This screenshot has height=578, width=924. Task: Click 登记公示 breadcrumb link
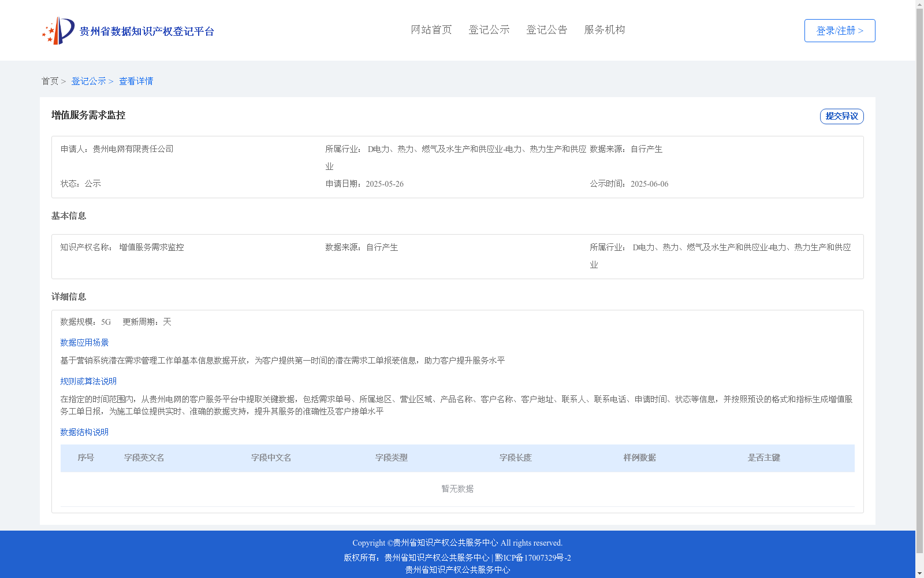[88, 81]
